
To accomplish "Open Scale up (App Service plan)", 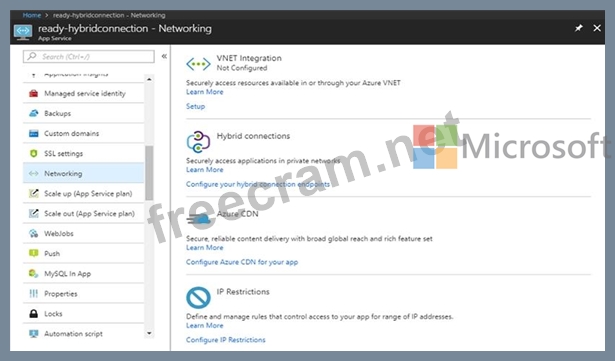I will [x=84, y=193].
